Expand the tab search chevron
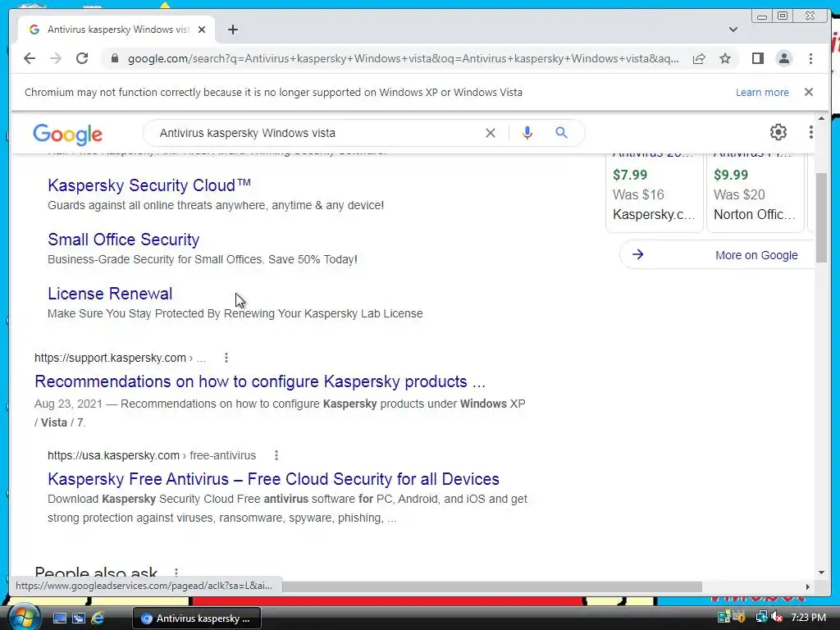840x630 pixels. click(733, 30)
